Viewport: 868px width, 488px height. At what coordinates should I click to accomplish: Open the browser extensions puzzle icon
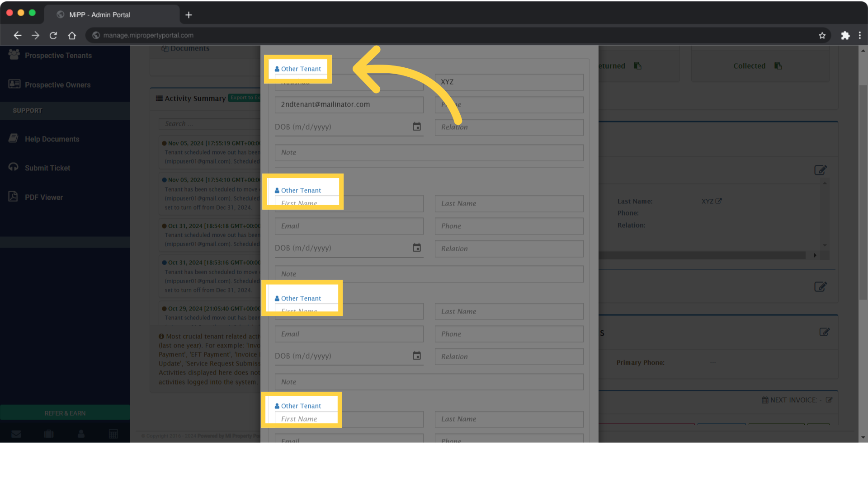[845, 35]
